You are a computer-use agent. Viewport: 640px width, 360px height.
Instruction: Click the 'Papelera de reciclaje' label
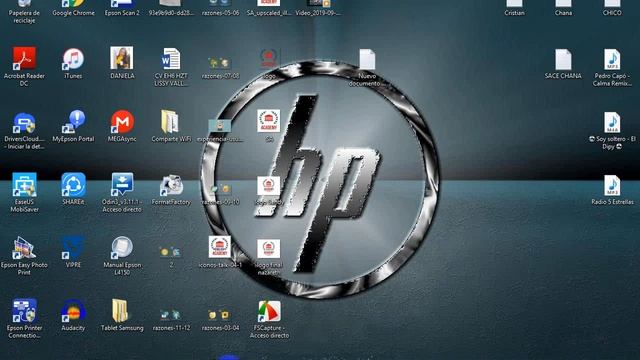[x=24, y=17]
